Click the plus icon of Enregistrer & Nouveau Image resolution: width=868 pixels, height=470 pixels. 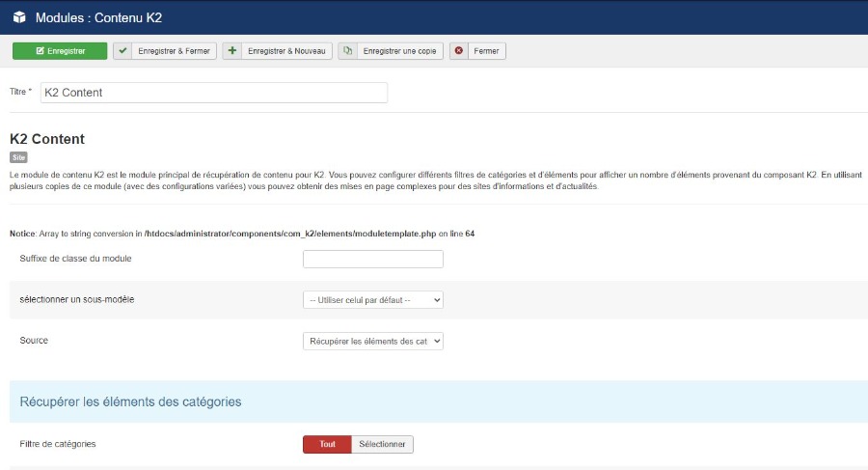tap(231, 51)
